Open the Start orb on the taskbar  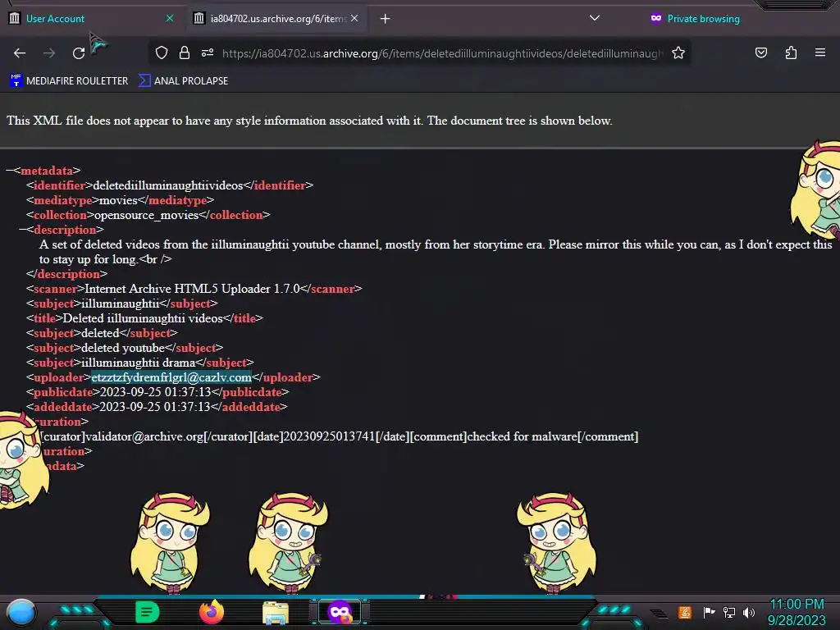21,612
